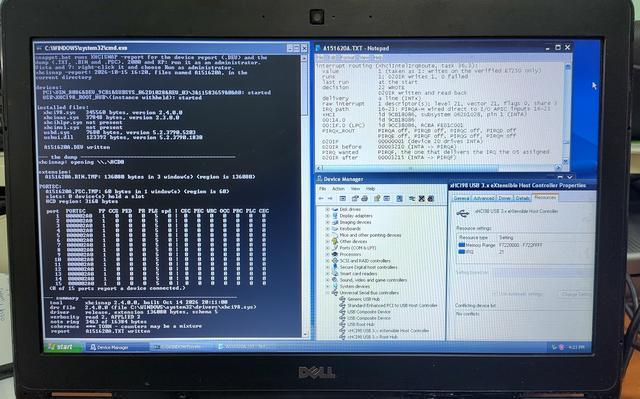Click the Setting column header
Screen dimensions: 640x399
click(x=506, y=237)
